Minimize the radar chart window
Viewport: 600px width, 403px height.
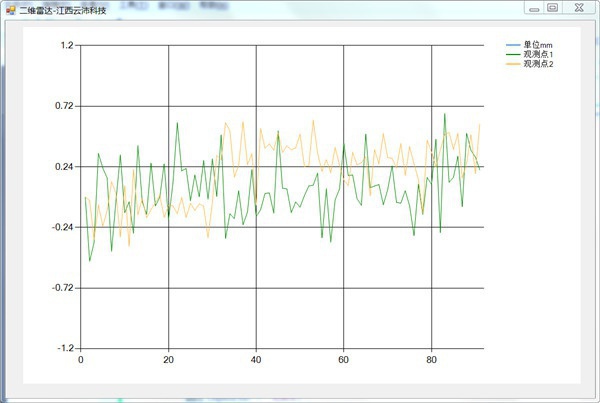click(535, 7)
